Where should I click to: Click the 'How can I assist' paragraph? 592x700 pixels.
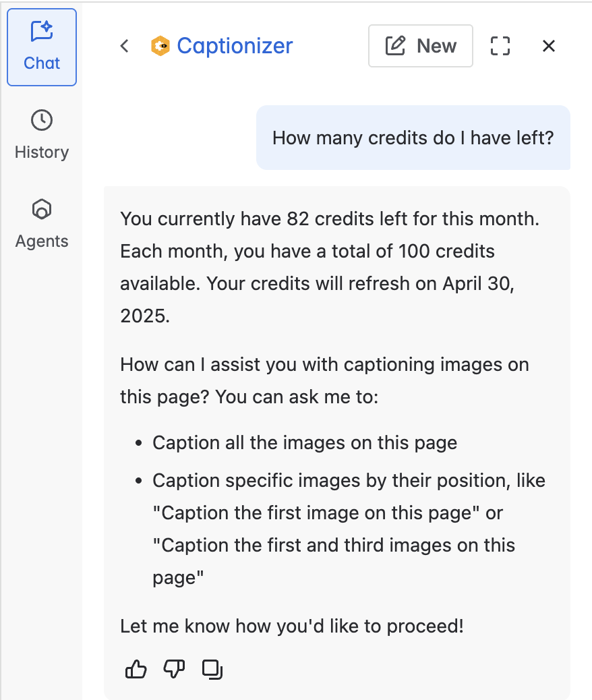click(x=324, y=380)
